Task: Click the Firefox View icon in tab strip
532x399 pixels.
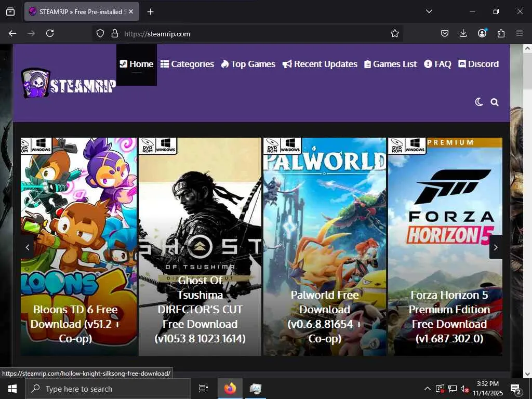Action: 10,11
